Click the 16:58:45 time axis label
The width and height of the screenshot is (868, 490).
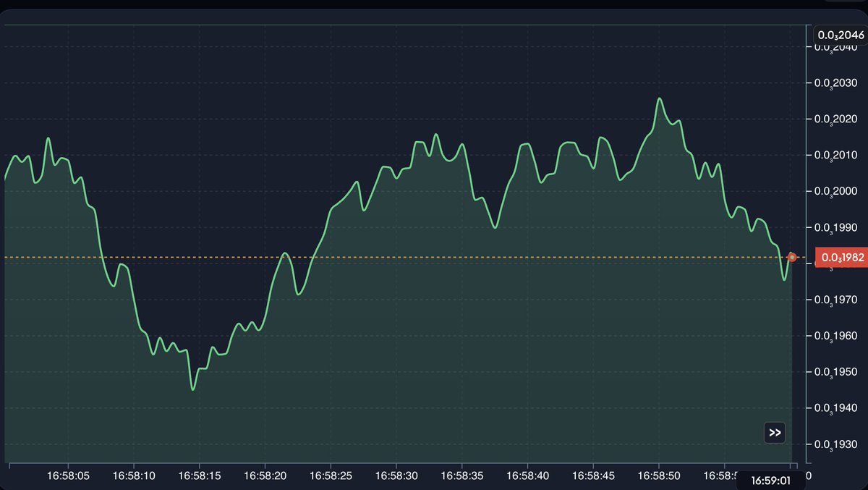(593, 476)
